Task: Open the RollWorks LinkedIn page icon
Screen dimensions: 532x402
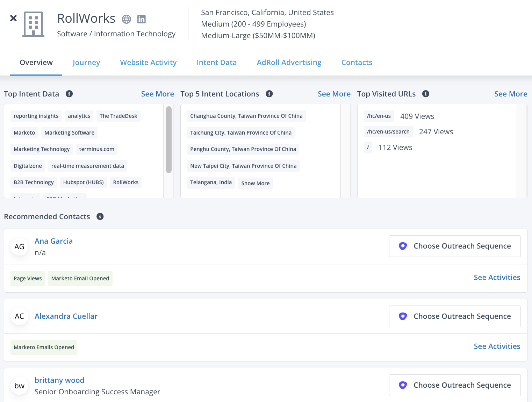Action: click(x=142, y=19)
